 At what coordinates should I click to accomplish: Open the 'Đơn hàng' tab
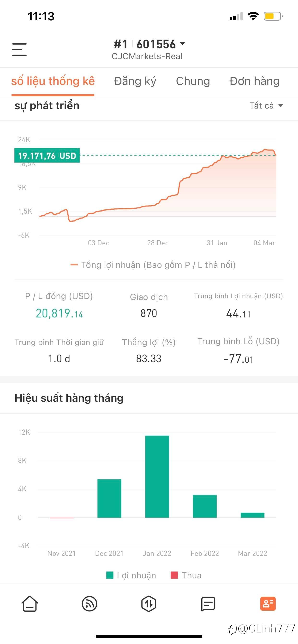(x=254, y=81)
